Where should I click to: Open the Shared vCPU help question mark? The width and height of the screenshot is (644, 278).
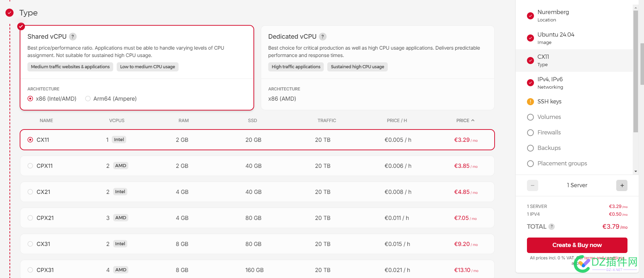(x=73, y=37)
